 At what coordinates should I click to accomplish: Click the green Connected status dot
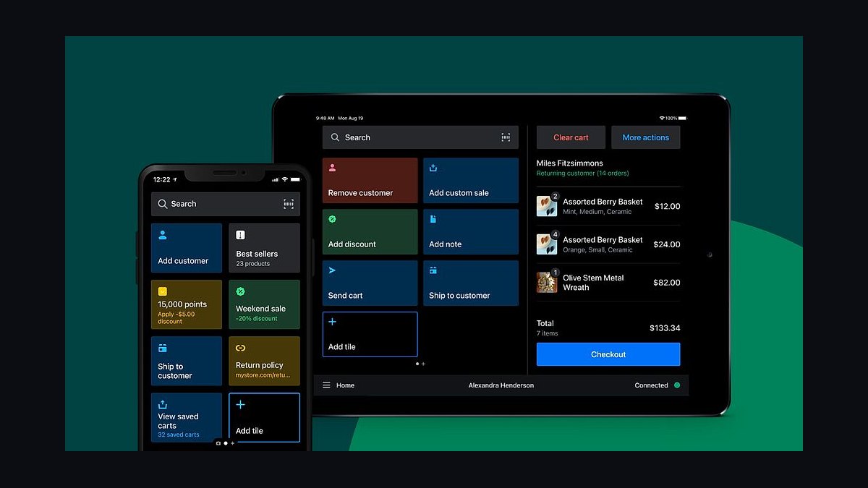point(677,385)
